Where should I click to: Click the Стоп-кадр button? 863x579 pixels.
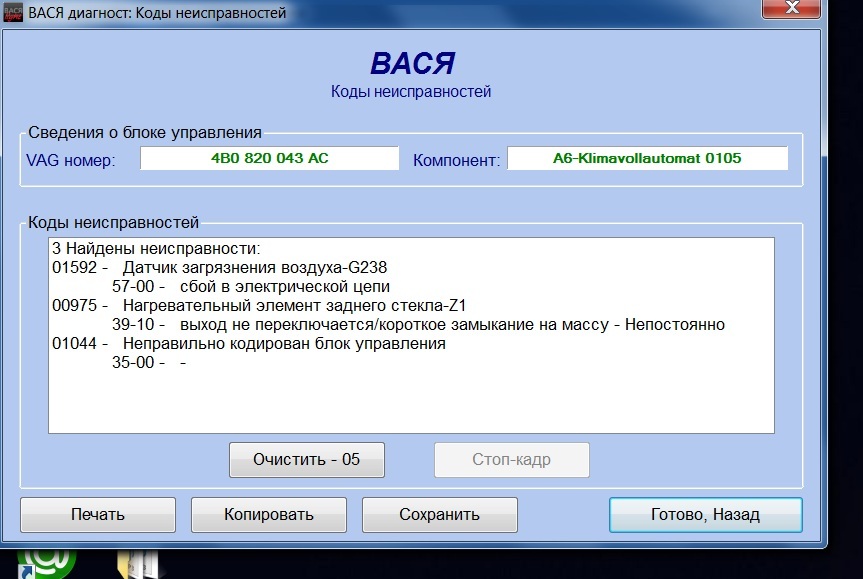coord(511,460)
